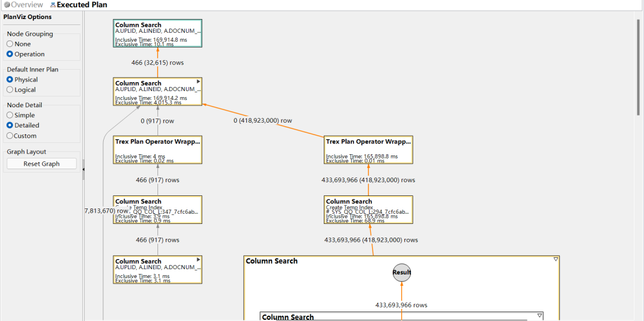Screen dimensions: 644x321
Task: Collapse the large Column Search container with Result
Action: [556, 259]
